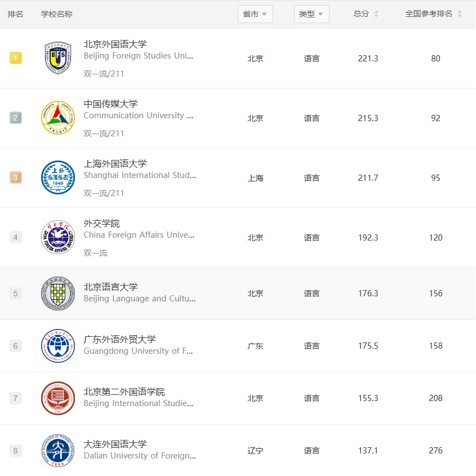Open 大连外国语大学 school link

click(115, 444)
